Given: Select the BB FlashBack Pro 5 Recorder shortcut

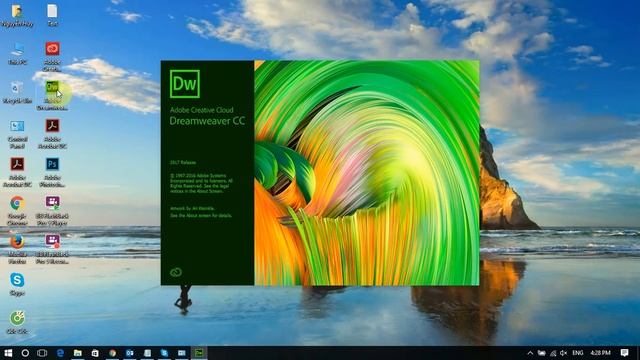Looking at the screenshot, I should pyautogui.click(x=52, y=249).
